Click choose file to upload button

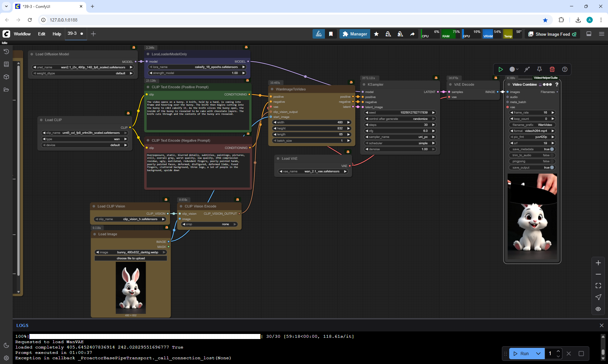(130, 258)
